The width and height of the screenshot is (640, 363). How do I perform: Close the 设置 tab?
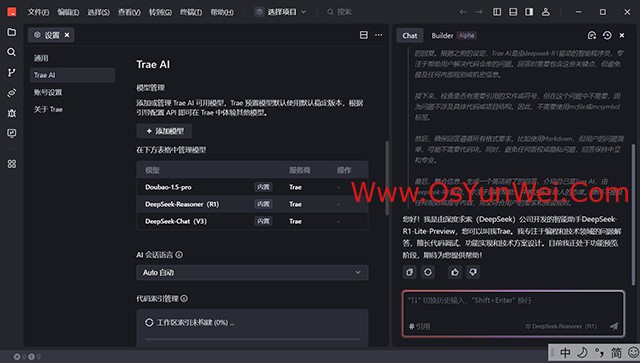point(67,35)
